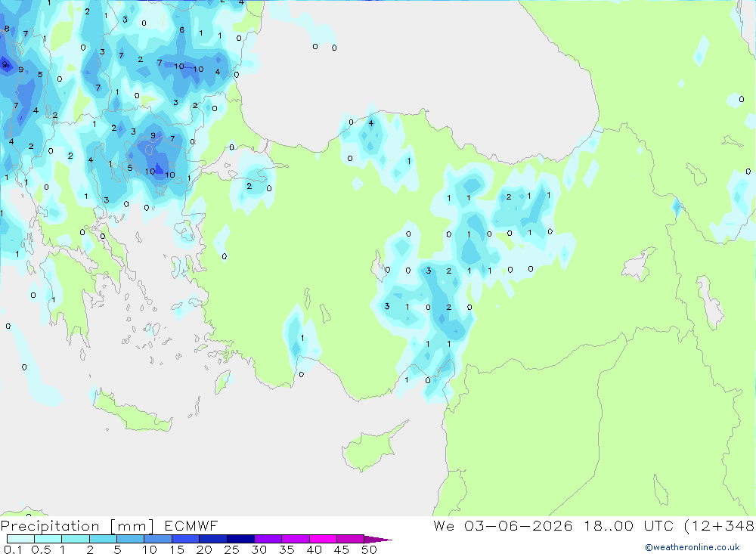Viewport: 756px width, 554px height.
Task: Click the '25' legend tick label
Action: 232,549
